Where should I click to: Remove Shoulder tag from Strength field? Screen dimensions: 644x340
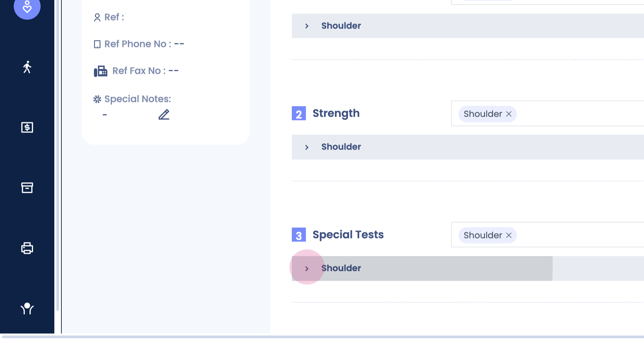pos(509,114)
